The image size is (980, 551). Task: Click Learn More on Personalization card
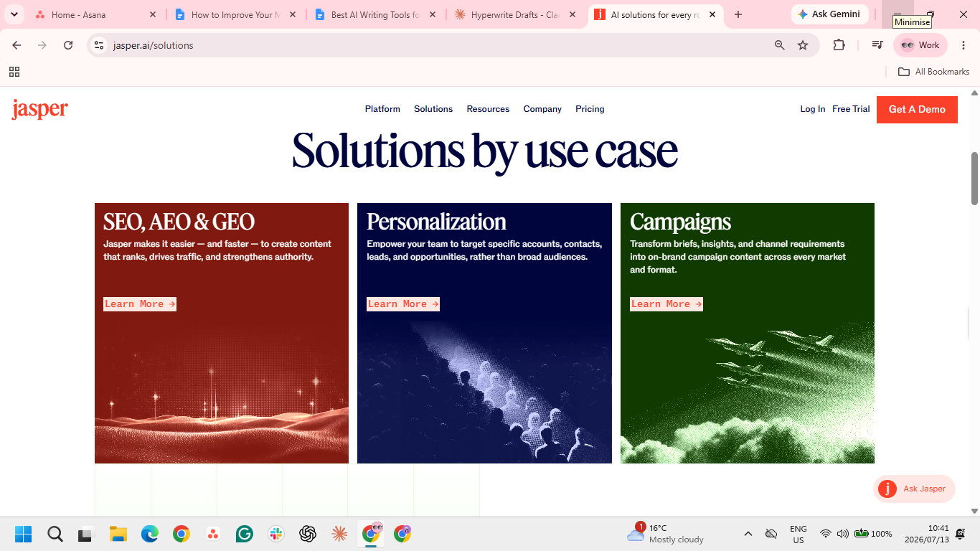(x=403, y=304)
